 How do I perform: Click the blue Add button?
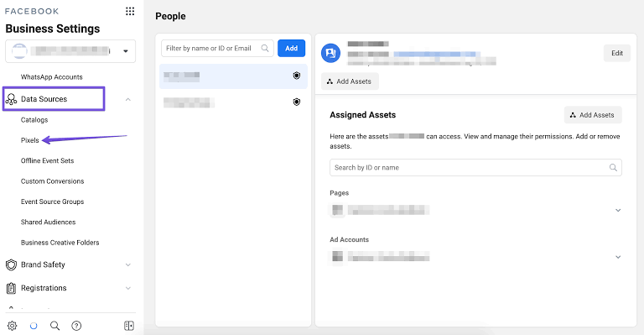(292, 48)
